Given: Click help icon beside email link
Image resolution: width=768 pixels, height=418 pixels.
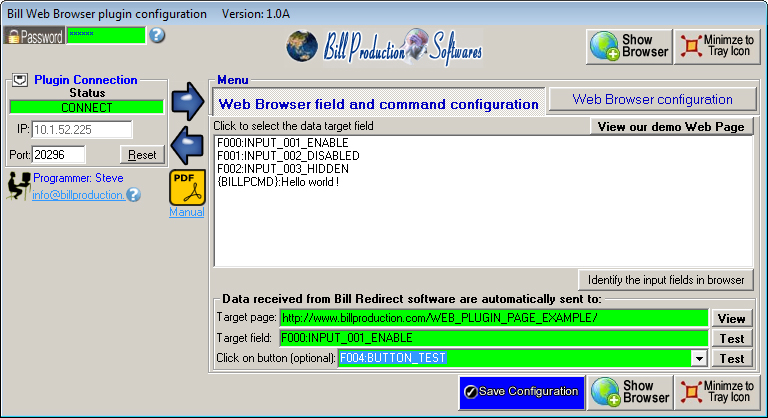Looking at the screenshot, I should point(133,195).
